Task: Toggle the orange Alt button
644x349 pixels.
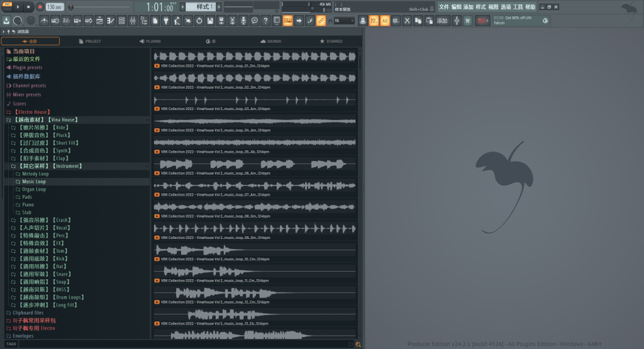Action: pos(385,21)
